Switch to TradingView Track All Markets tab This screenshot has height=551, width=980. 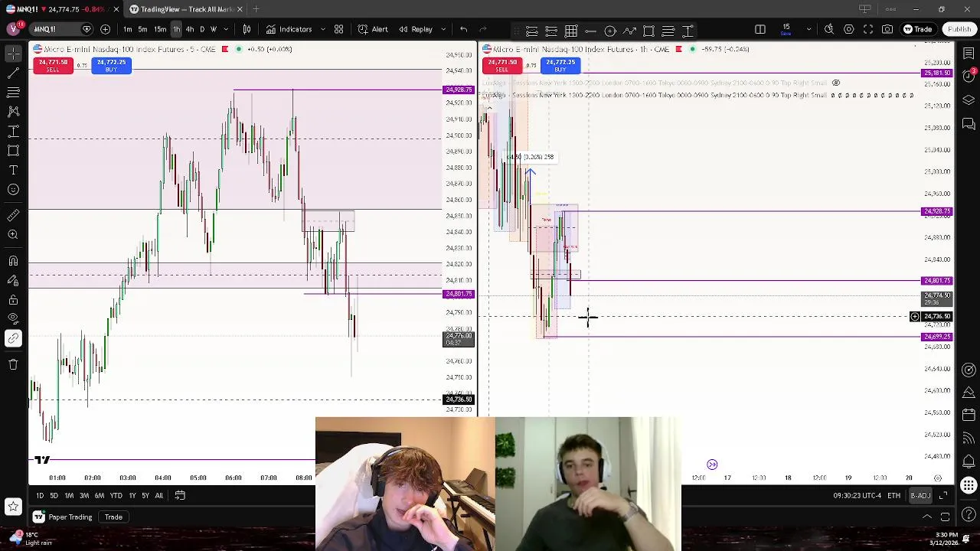[x=186, y=9]
